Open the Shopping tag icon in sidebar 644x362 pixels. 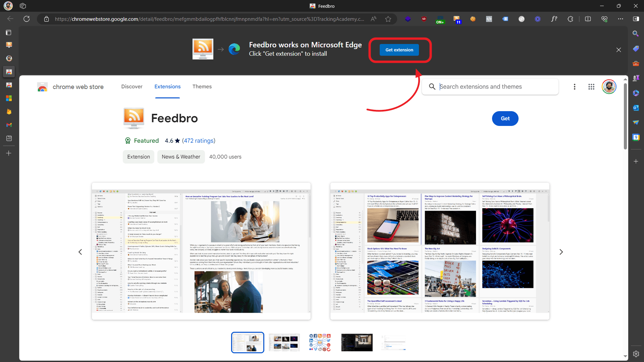(x=636, y=49)
